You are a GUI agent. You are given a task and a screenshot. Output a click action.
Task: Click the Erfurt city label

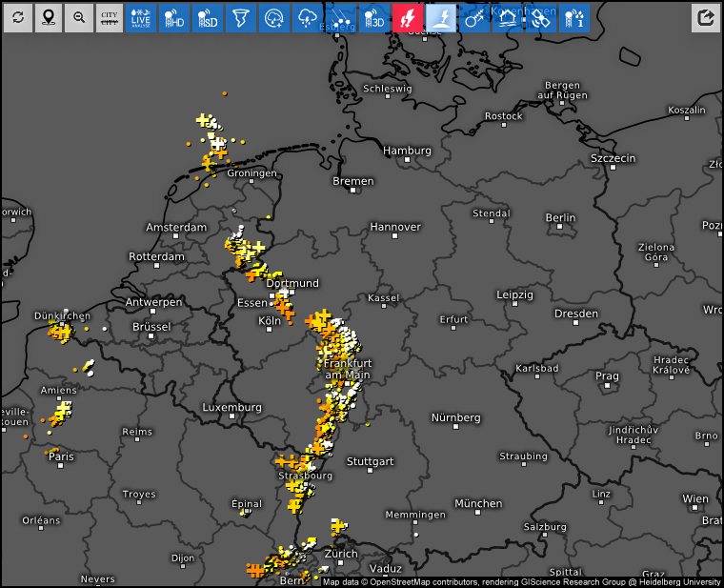point(453,319)
